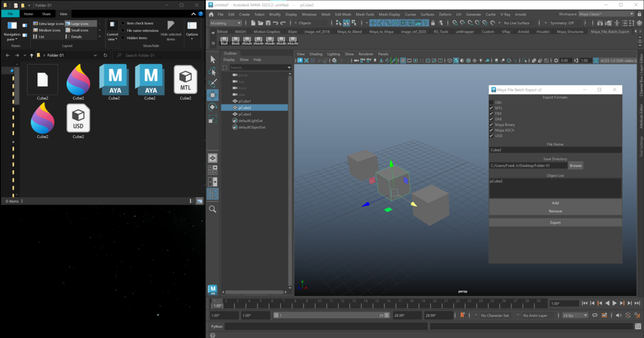
Task: Switch to the MASH shelf tab
Action: click(241, 31)
